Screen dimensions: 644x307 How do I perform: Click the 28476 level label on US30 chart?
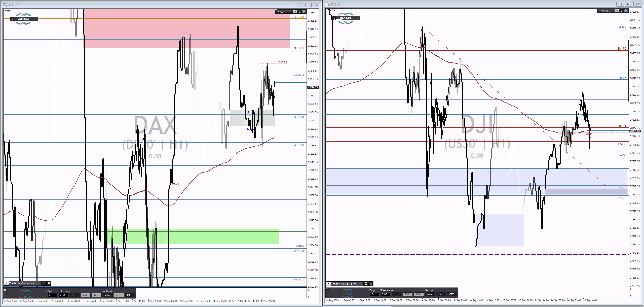click(622, 48)
